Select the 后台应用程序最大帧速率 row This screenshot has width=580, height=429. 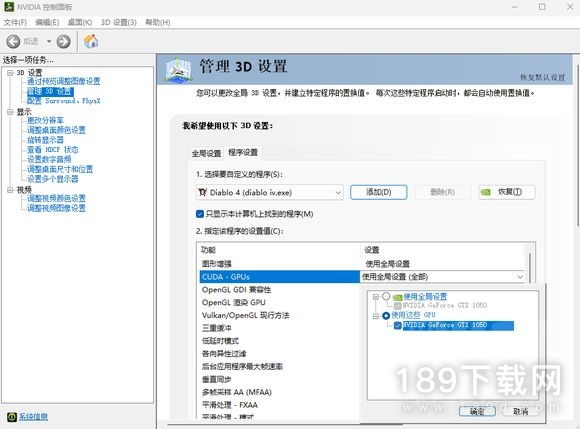(280, 366)
